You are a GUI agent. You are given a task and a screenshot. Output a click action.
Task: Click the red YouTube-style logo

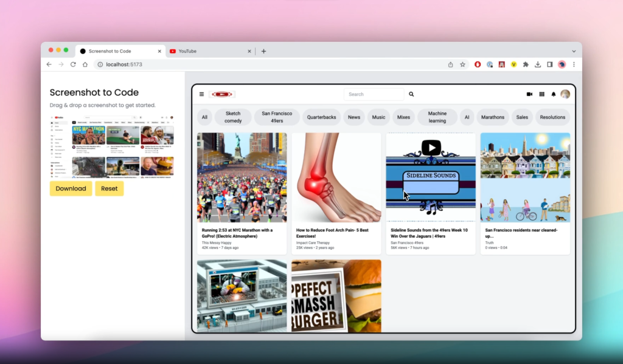(222, 94)
